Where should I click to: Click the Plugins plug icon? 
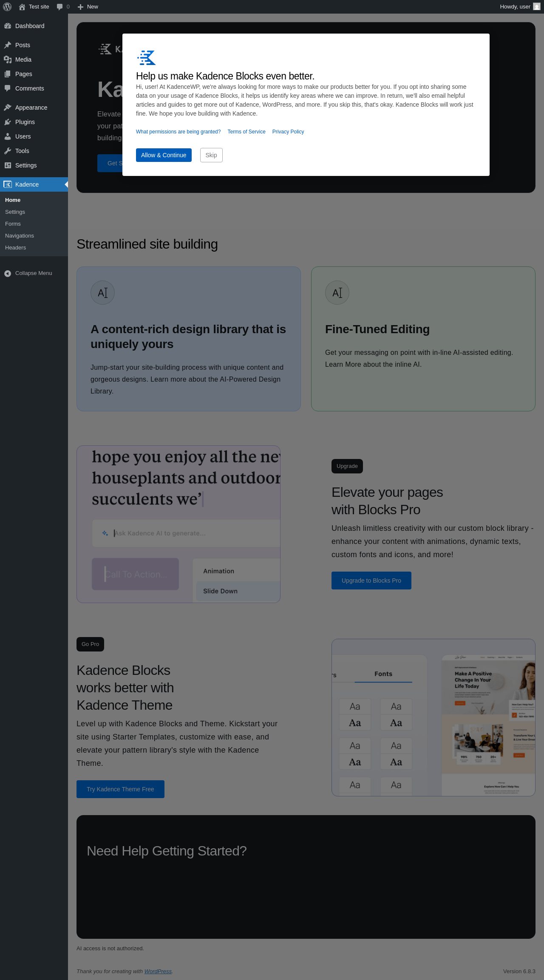pos(8,122)
